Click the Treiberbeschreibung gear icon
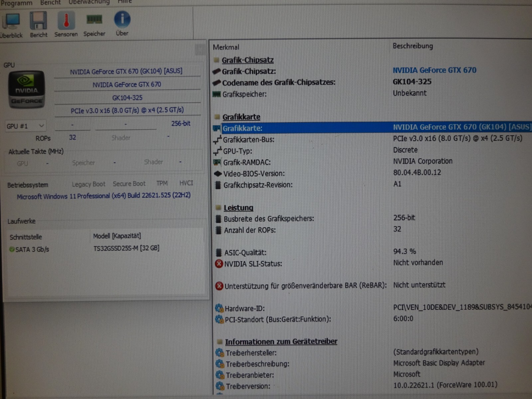This screenshot has width=532, height=399. [x=220, y=364]
